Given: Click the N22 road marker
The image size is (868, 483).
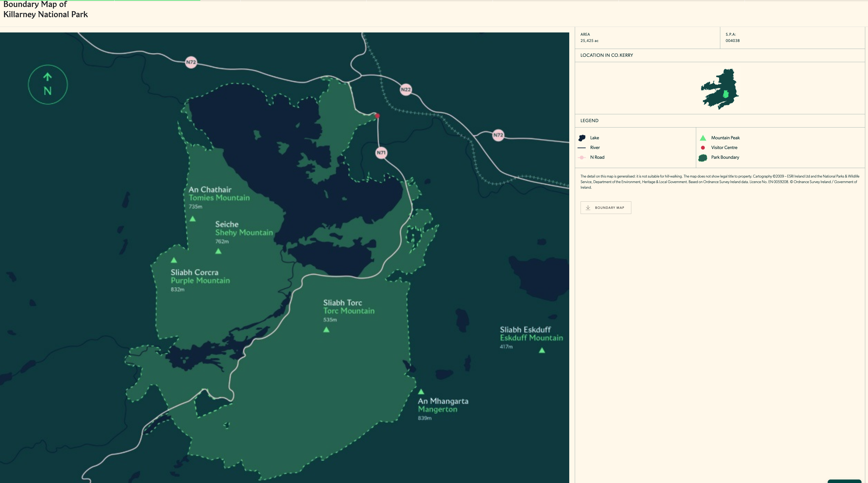Looking at the screenshot, I should point(406,90).
